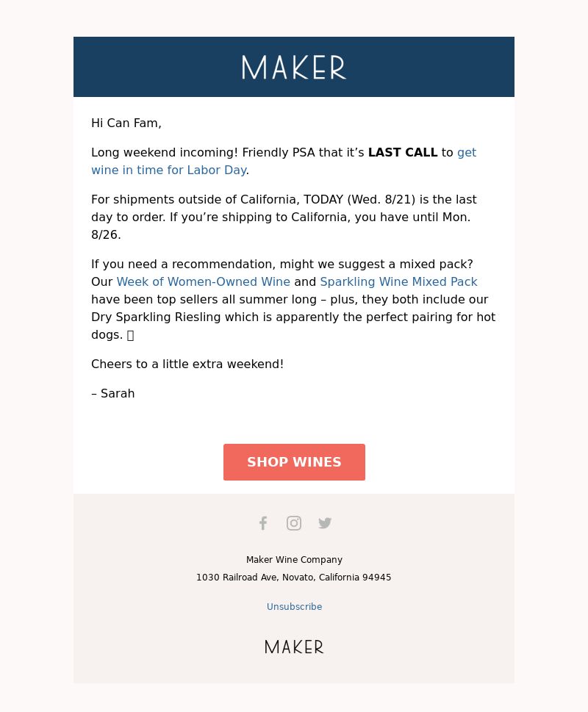Image resolution: width=588 pixels, height=712 pixels.
Task: Click the "Long weekend incoming!" sentence
Action: (165, 153)
